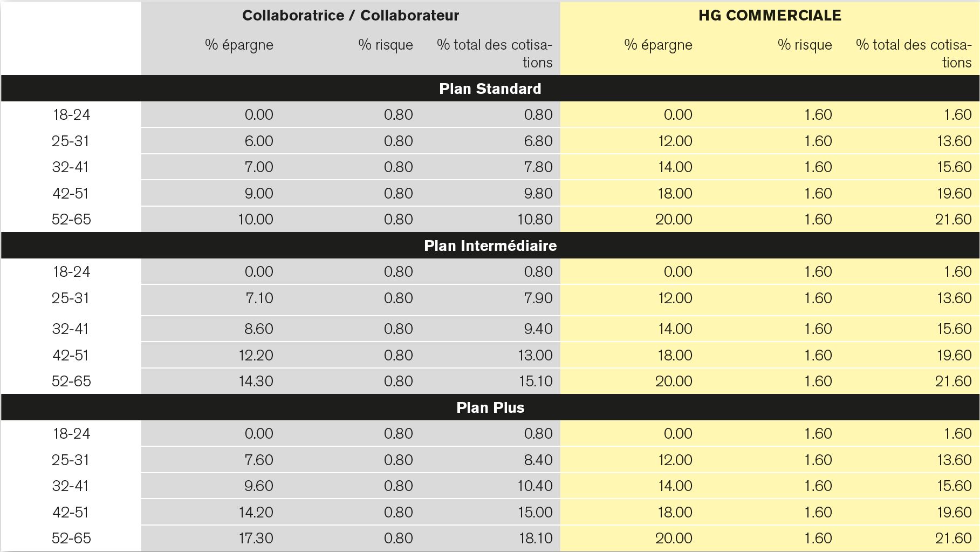Select the 17.30 épargne value
This screenshot has width=980, height=552.
click(256, 538)
